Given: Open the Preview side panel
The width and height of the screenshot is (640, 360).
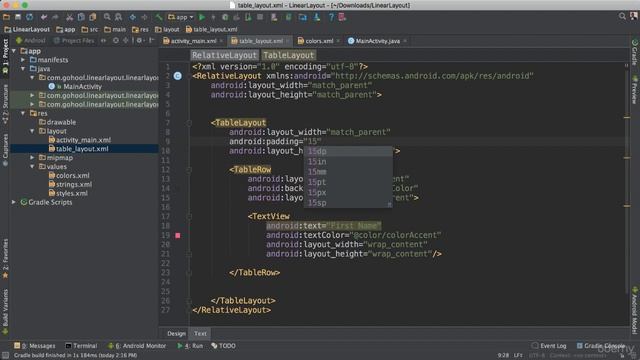Looking at the screenshot, I should 634,90.
